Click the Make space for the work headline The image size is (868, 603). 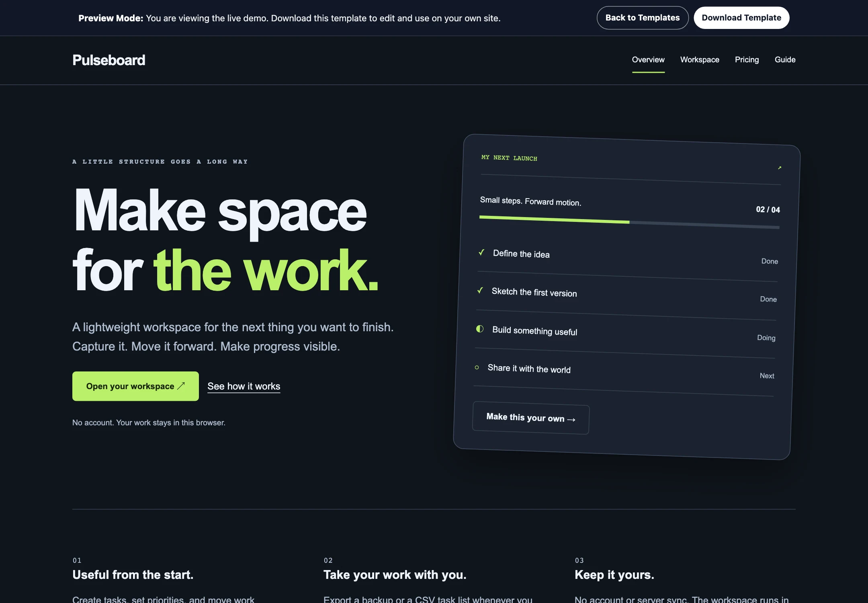click(225, 240)
